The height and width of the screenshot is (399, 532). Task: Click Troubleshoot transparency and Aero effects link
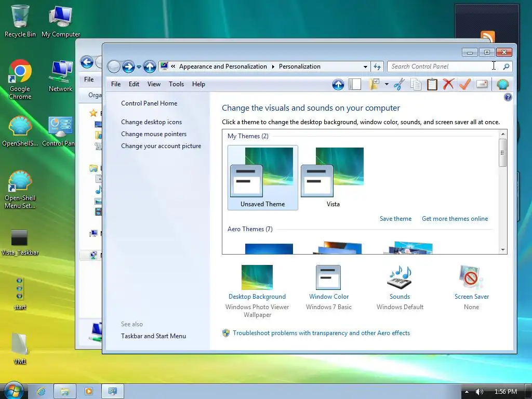point(321,333)
